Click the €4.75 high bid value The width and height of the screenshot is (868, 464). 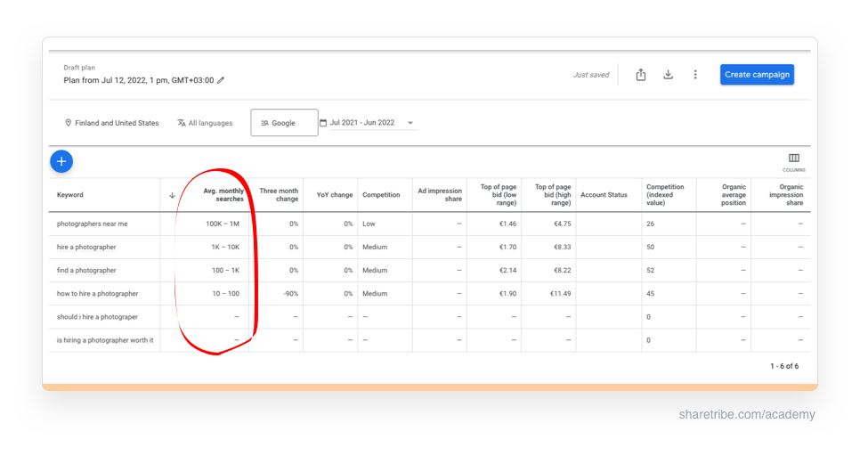tap(563, 224)
